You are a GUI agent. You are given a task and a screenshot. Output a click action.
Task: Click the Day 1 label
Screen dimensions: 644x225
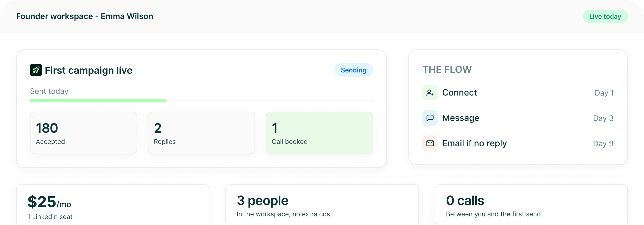(604, 93)
